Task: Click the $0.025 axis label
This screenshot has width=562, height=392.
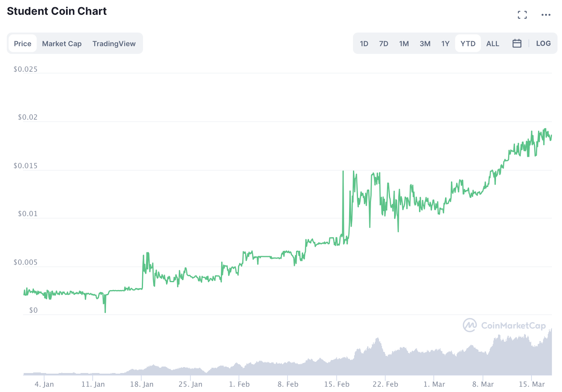Action: click(26, 69)
